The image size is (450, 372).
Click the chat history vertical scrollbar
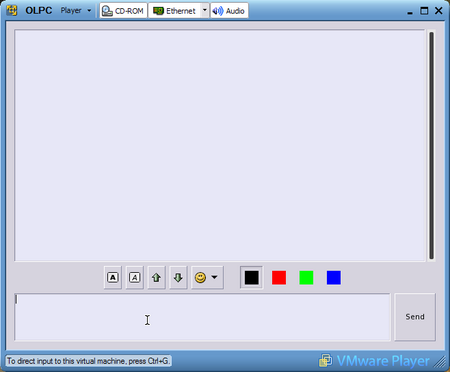[431, 145]
